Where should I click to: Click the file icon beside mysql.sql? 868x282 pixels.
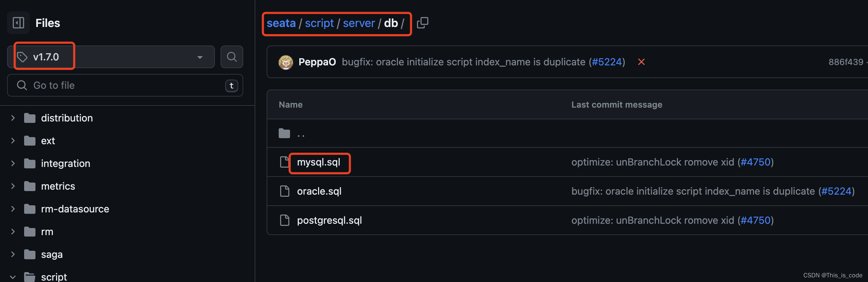(x=284, y=162)
